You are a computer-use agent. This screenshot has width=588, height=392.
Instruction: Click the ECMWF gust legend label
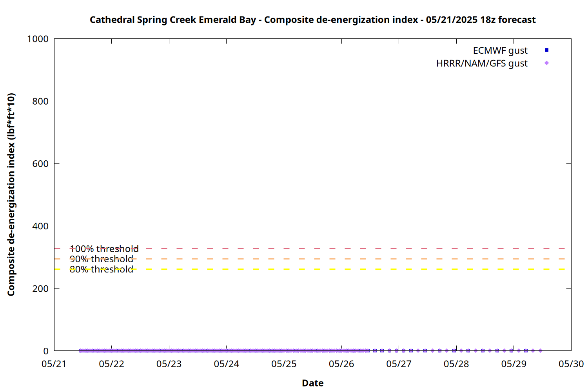[500, 51]
